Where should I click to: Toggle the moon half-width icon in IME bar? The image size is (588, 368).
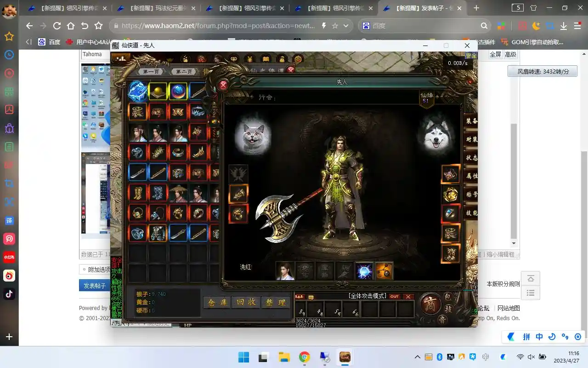[552, 337]
